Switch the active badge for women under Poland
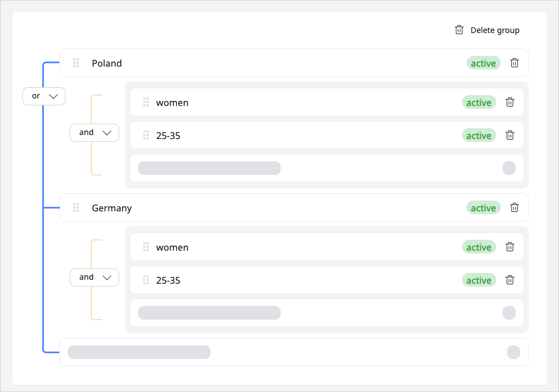The height and width of the screenshot is (392, 559). (x=479, y=103)
